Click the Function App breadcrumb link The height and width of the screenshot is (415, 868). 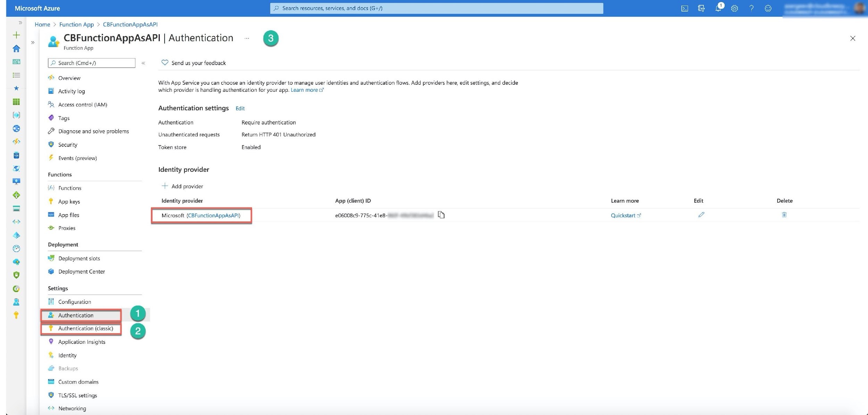[76, 24]
